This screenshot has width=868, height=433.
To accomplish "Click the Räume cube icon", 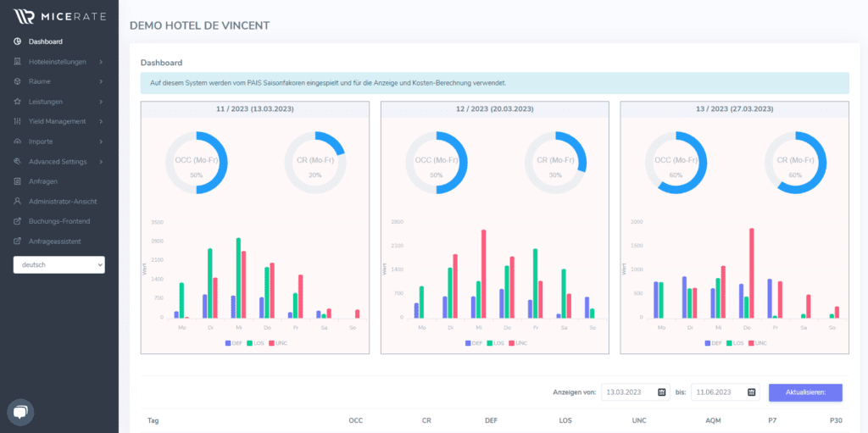I will (17, 81).
